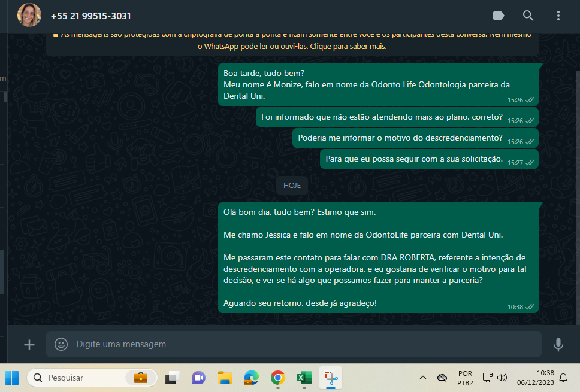Show hidden system tray icons

(423, 378)
